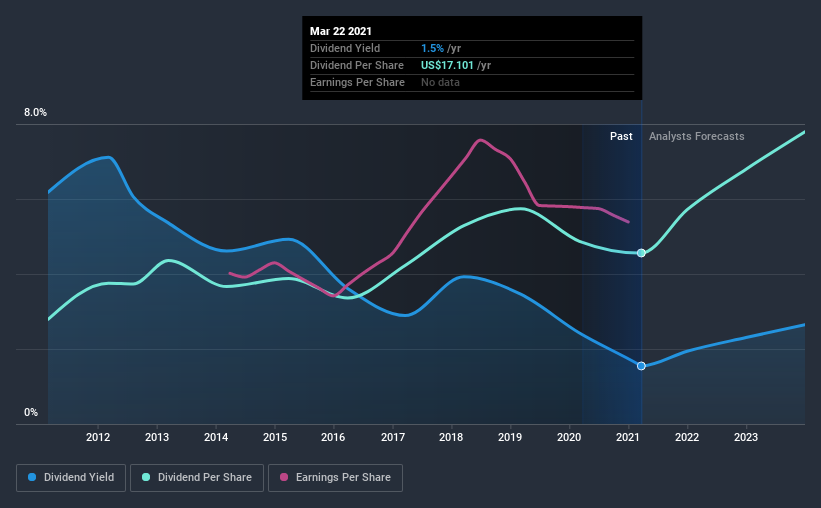Click the 2014 x-axis label

[216, 437]
